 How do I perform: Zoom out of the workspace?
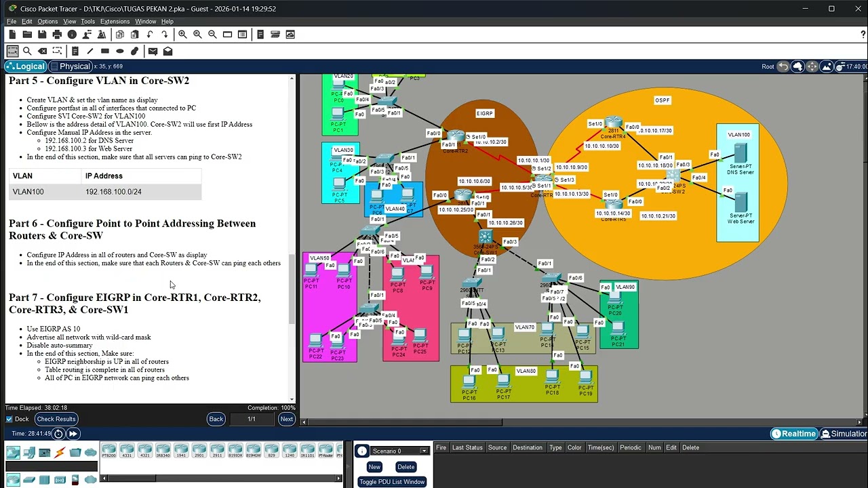click(x=212, y=35)
